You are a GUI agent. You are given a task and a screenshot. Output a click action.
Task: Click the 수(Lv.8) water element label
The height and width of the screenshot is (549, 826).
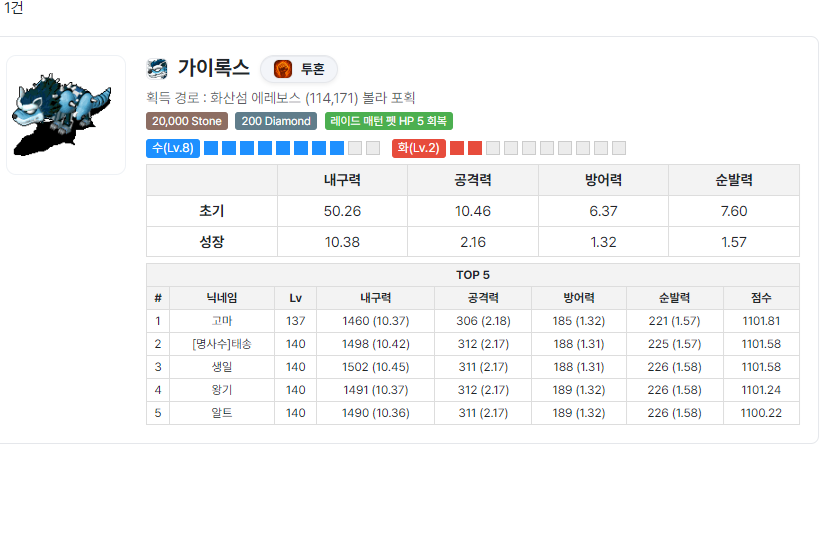(x=172, y=148)
